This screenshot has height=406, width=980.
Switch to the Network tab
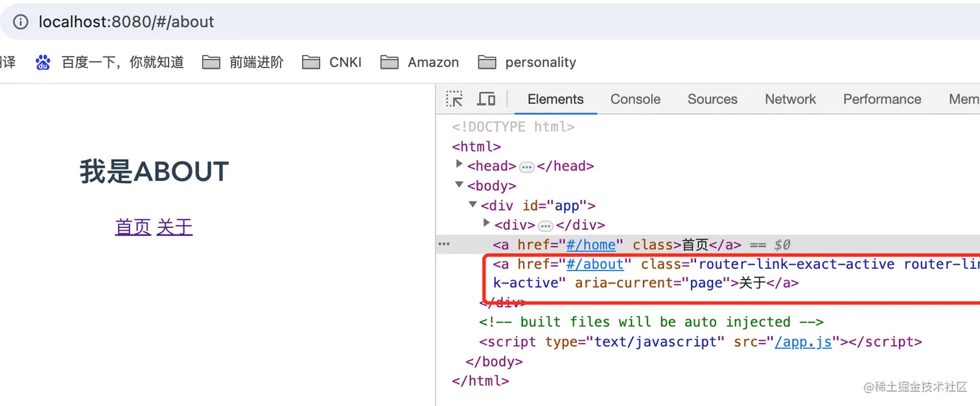coord(790,99)
